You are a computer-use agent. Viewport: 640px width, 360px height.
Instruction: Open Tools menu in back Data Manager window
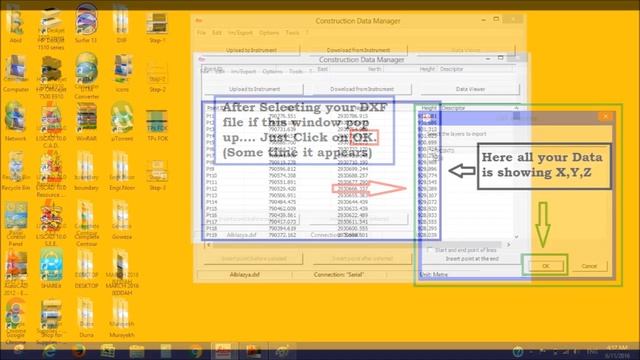292,33
